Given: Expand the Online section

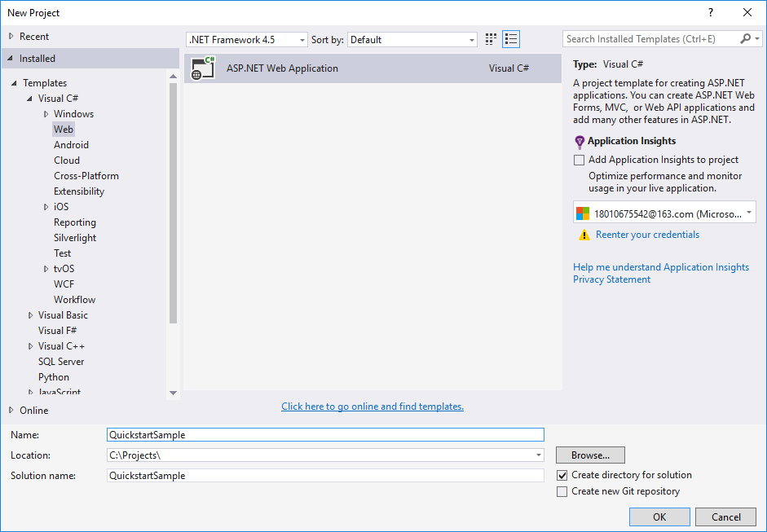Looking at the screenshot, I should click(x=11, y=411).
